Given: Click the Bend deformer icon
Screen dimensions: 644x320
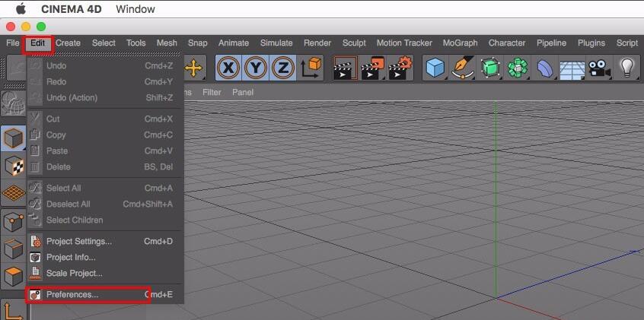Looking at the screenshot, I should 544,68.
